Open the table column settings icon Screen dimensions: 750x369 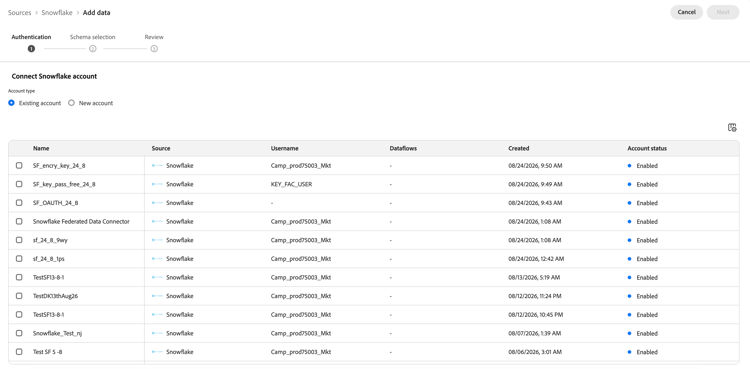pos(732,127)
